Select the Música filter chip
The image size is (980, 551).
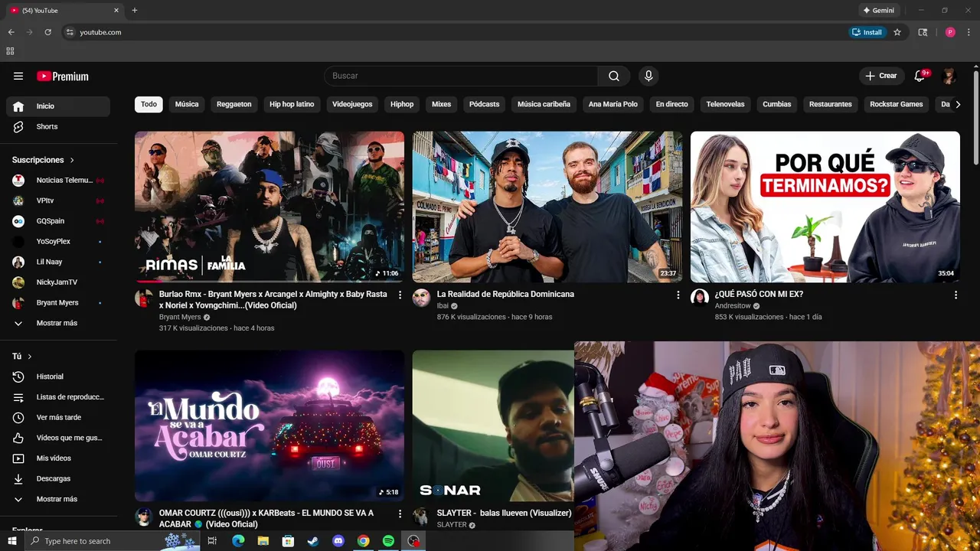point(187,104)
